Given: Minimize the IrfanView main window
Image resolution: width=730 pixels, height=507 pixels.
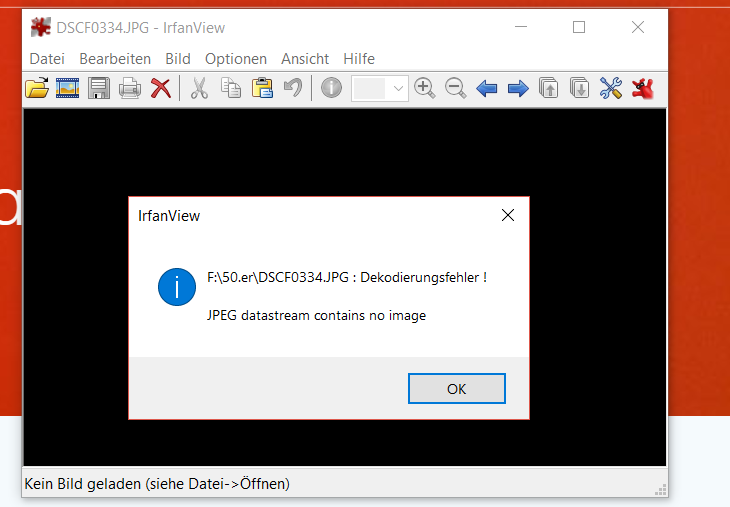Looking at the screenshot, I should 521,27.
